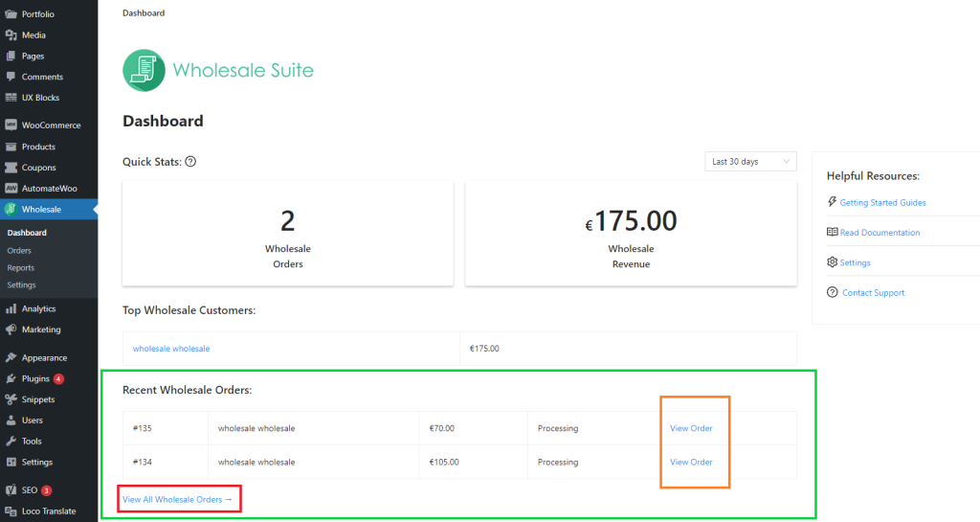The height and width of the screenshot is (522, 980).
Task: Click the Getting Started Guides lightning icon
Action: tap(833, 202)
